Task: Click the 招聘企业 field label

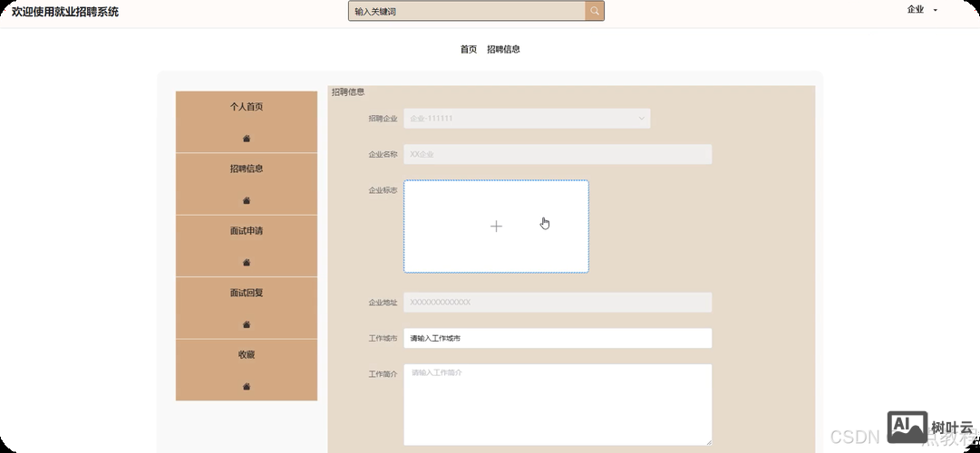Action: (383, 119)
